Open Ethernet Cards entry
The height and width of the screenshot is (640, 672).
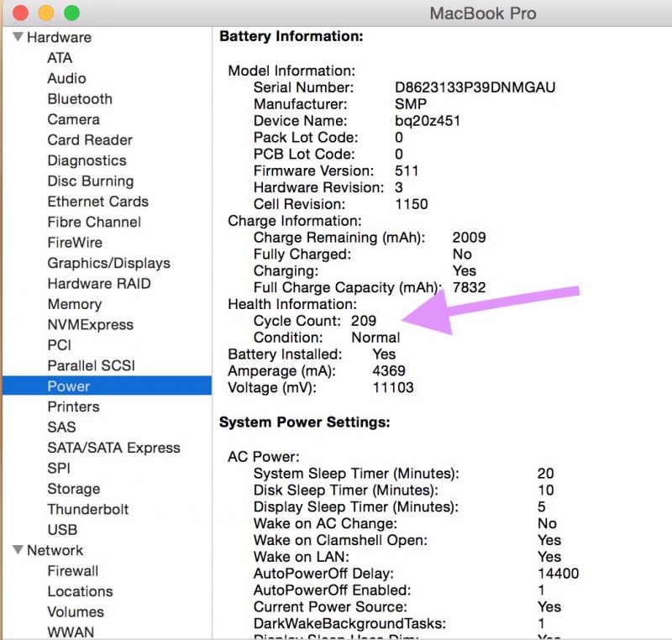pos(98,202)
